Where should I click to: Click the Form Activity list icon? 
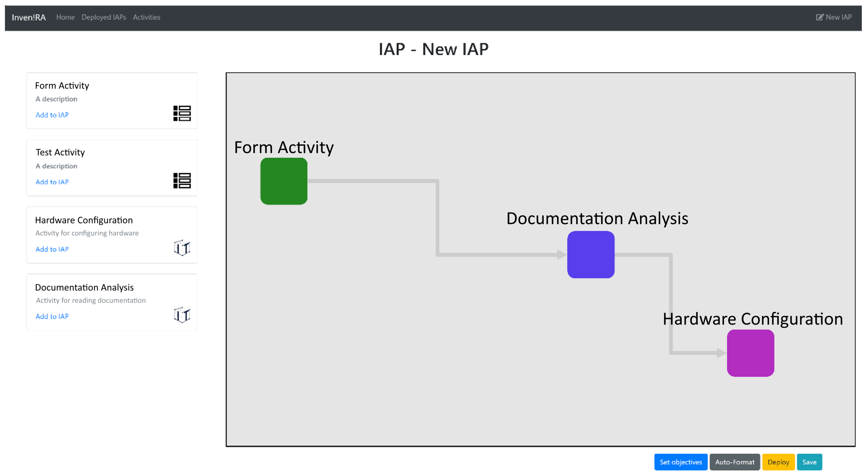tap(182, 113)
